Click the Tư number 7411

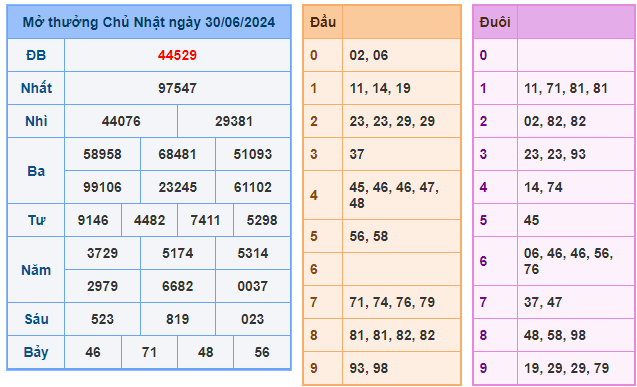coord(205,220)
